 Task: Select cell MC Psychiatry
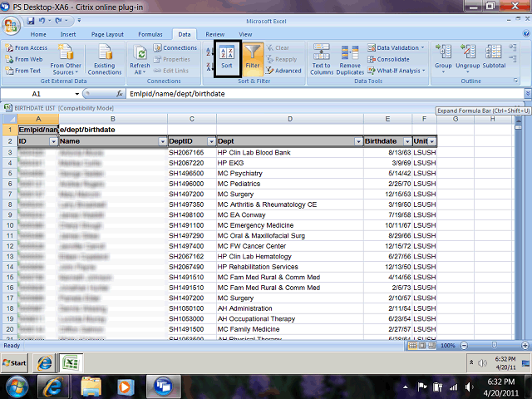[x=290, y=174]
